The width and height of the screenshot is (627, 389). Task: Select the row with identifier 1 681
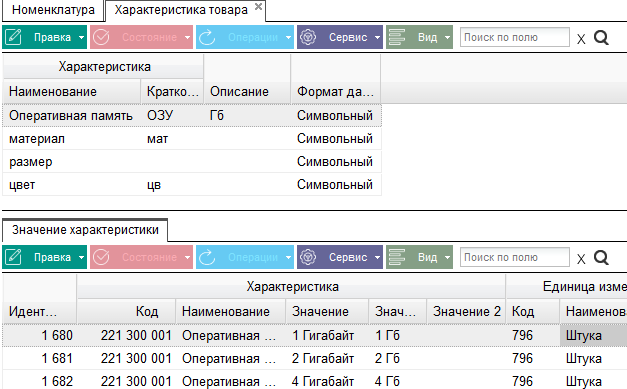[315, 359]
